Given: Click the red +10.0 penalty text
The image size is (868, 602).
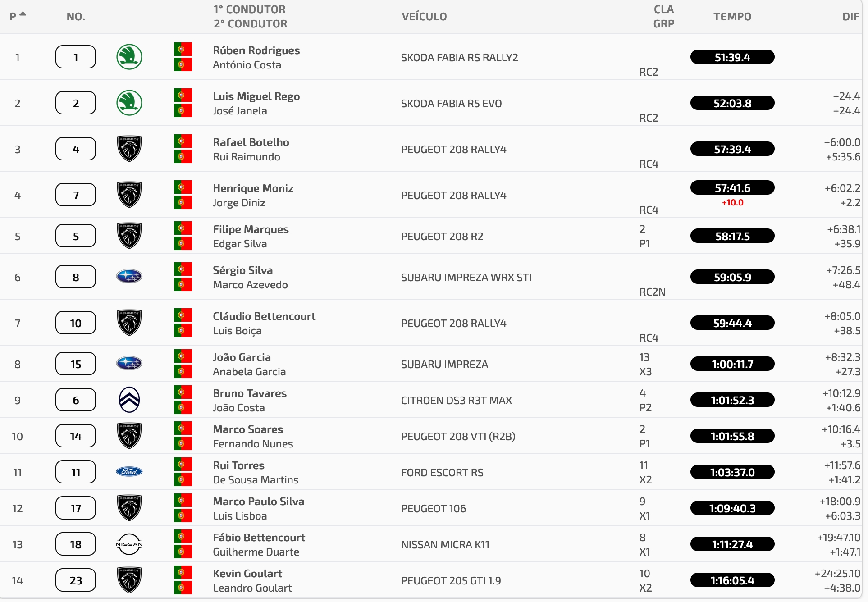Looking at the screenshot, I should 732,203.
